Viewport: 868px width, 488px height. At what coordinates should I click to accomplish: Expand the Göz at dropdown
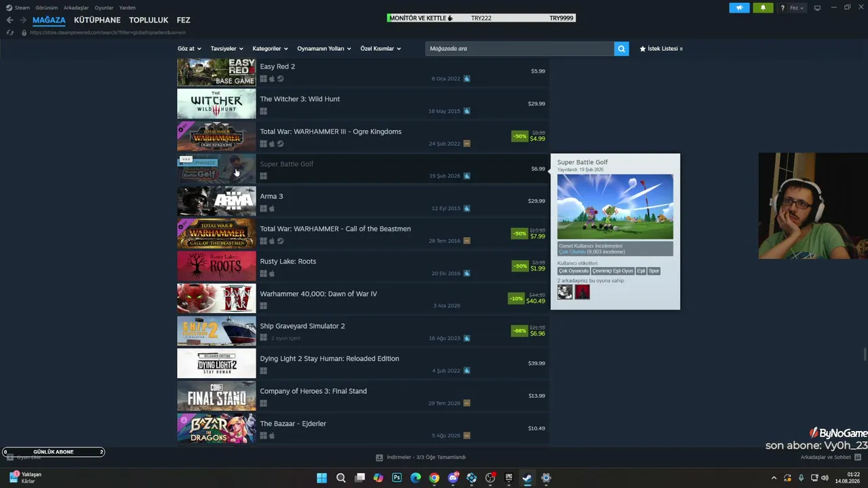click(189, 49)
